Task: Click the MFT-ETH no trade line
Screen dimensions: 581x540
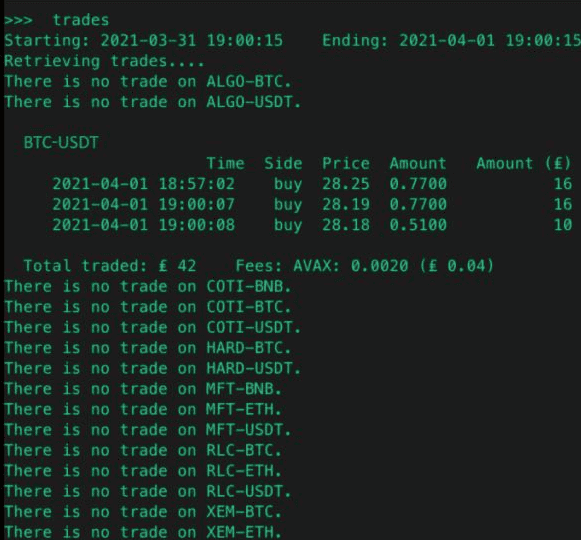Action: 143,410
